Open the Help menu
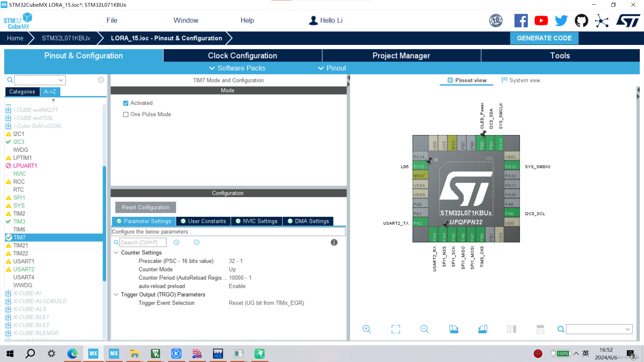Screen dimensions: 644x362 (x=247, y=20)
